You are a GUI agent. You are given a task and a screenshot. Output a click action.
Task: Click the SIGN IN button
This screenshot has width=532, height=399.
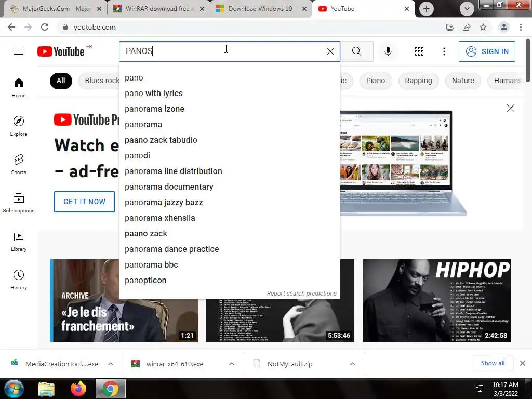pyautogui.click(x=487, y=51)
